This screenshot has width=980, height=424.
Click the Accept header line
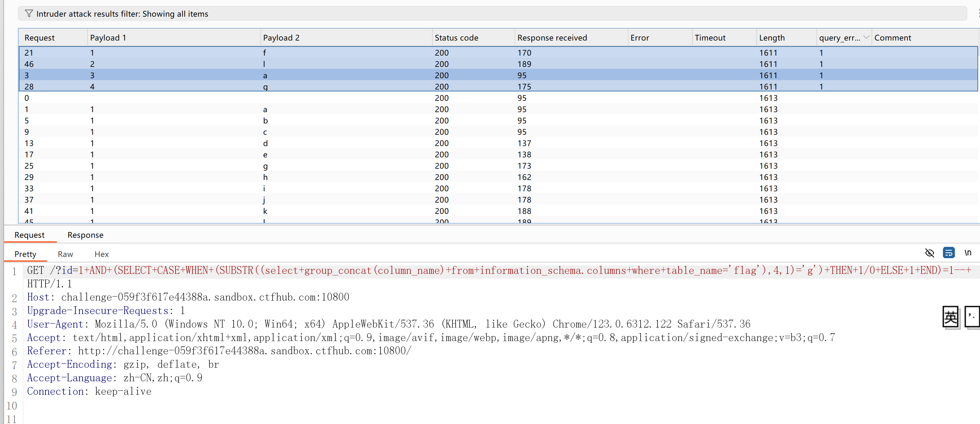[430, 337]
